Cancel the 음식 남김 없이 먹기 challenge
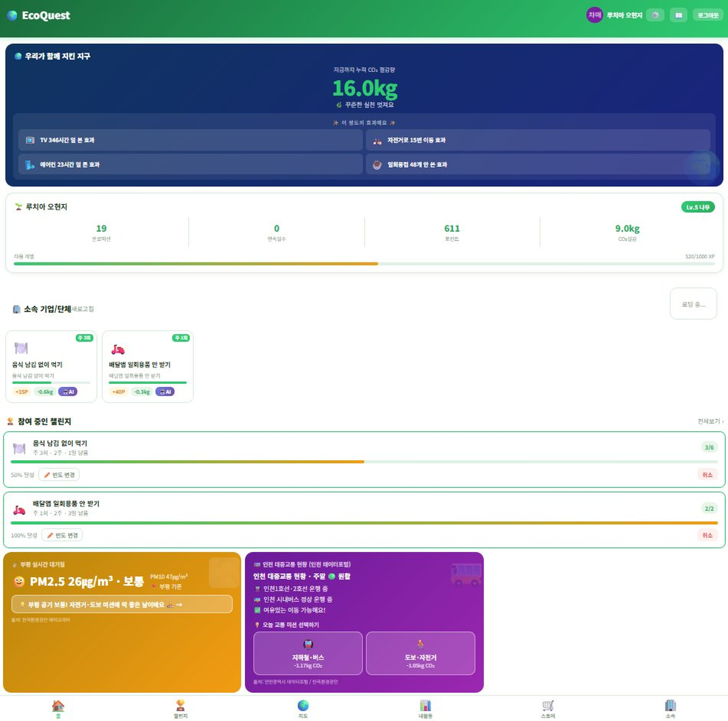 point(707,475)
